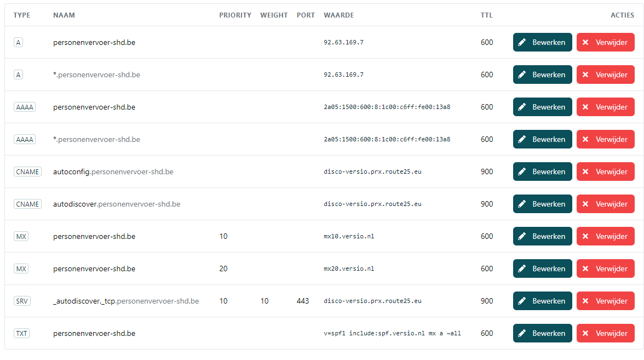Click the NAAM column header
The image size is (644, 360).
64,15
